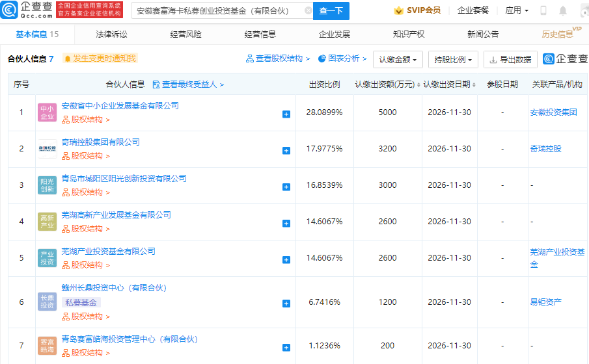Expand row 1 安徽省中小企业发展基金 plus icon
The image size is (589, 364).
286,114
